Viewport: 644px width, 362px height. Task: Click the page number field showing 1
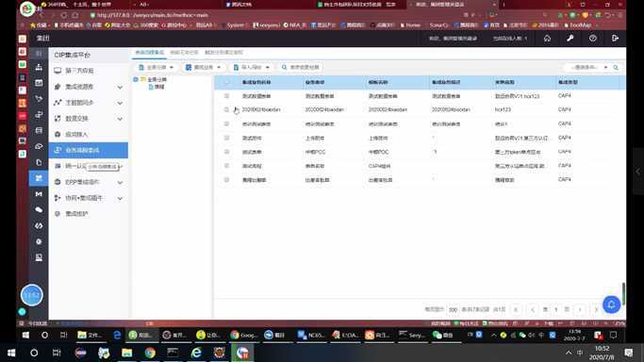tap(556, 309)
